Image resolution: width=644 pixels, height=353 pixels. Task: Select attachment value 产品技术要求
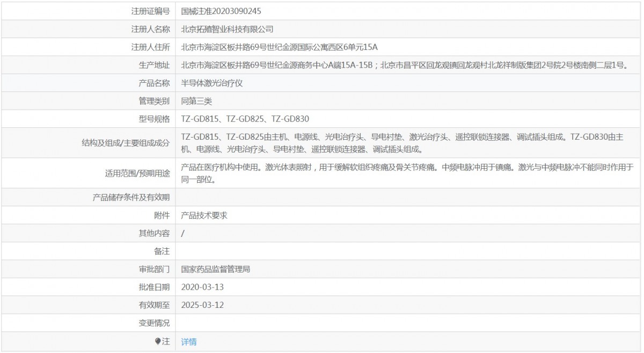[x=204, y=215]
